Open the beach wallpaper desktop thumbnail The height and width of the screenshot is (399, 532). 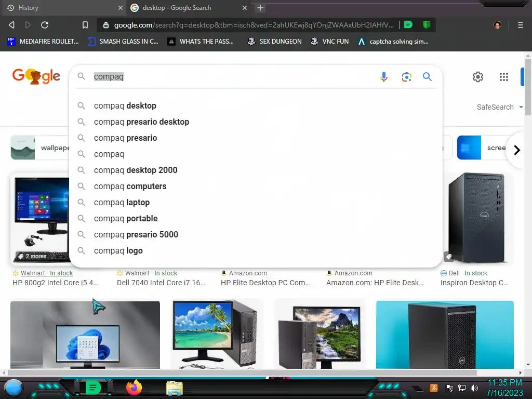coord(217,335)
